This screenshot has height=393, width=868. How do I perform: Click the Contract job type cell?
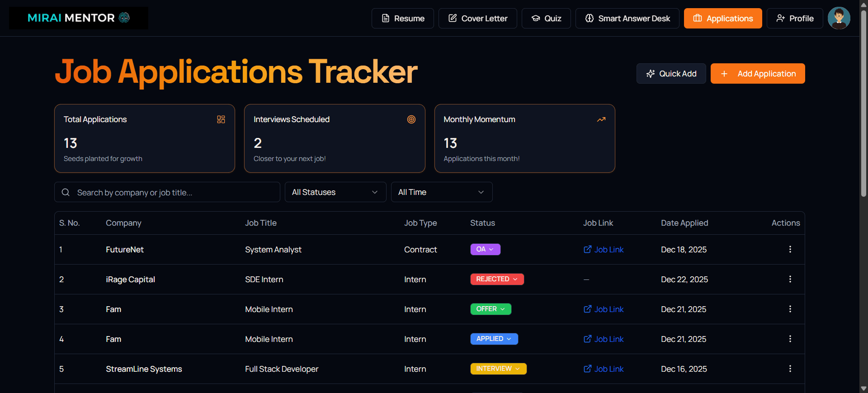click(x=420, y=250)
